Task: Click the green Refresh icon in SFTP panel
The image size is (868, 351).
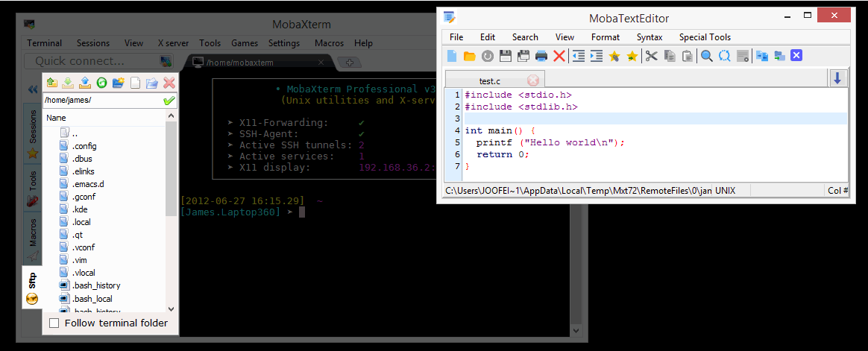Action: (101, 83)
